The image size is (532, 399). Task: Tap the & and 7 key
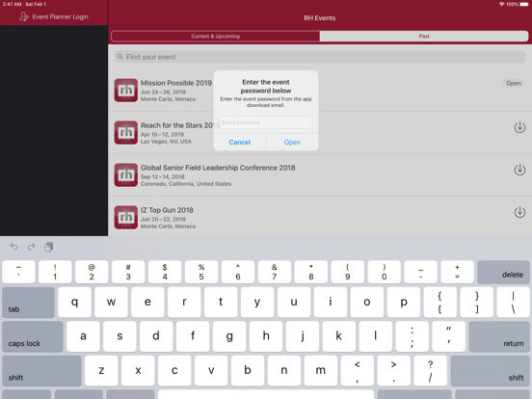[275, 272]
